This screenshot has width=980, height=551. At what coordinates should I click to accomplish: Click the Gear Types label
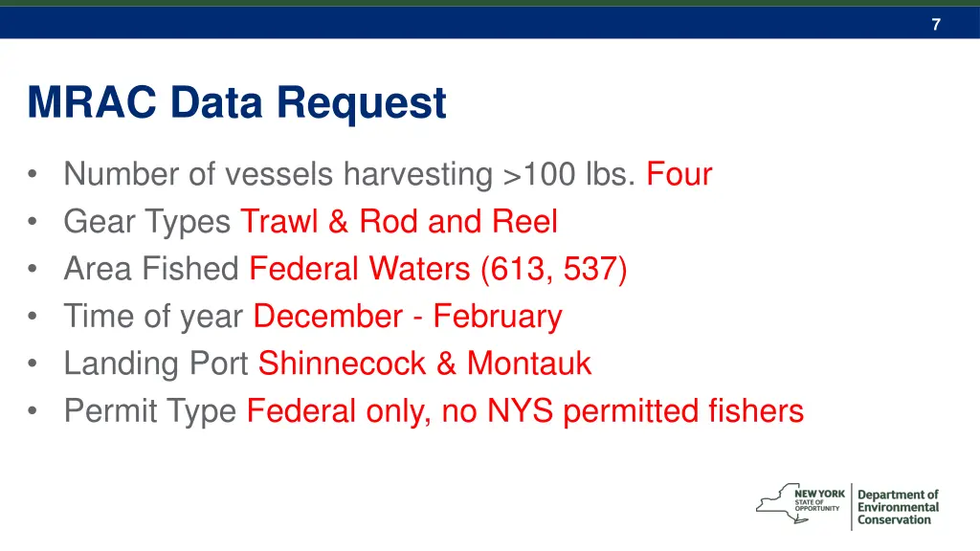point(147,222)
